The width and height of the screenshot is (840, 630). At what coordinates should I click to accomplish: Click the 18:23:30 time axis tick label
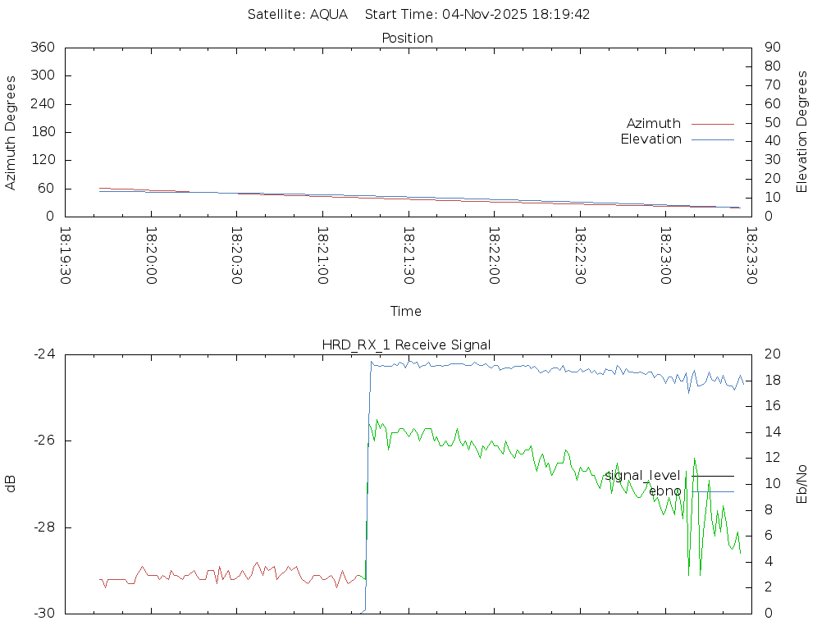(x=751, y=256)
